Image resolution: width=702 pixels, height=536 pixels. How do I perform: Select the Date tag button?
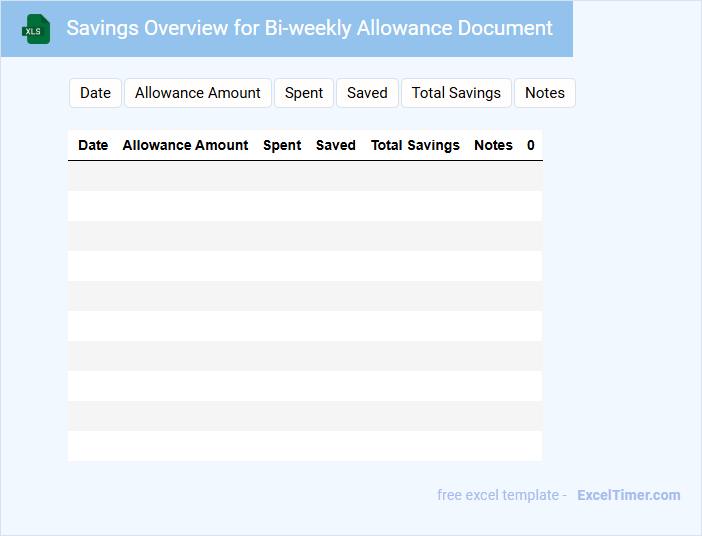point(95,93)
